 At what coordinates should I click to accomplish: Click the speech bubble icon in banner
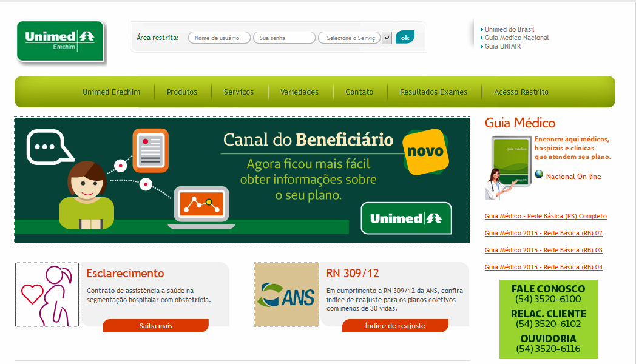coord(47,147)
